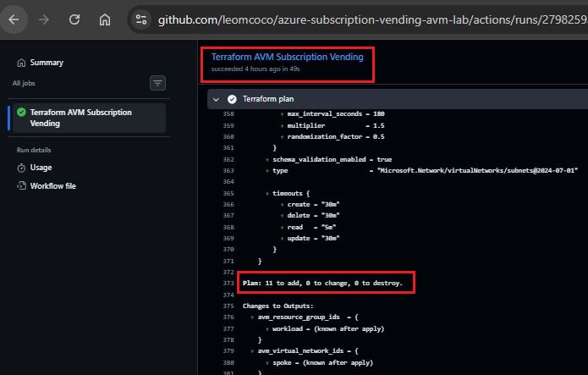Click the github.com URL address field
Screen dimensions: 588x375
click(x=371, y=19)
